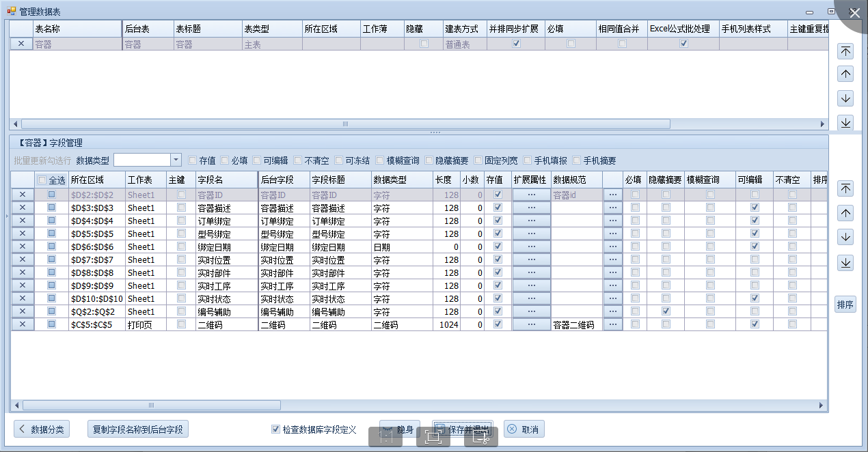This screenshot has height=452, width=868.
Task: Check the 全选 select-all checkbox
Action: [42, 180]
